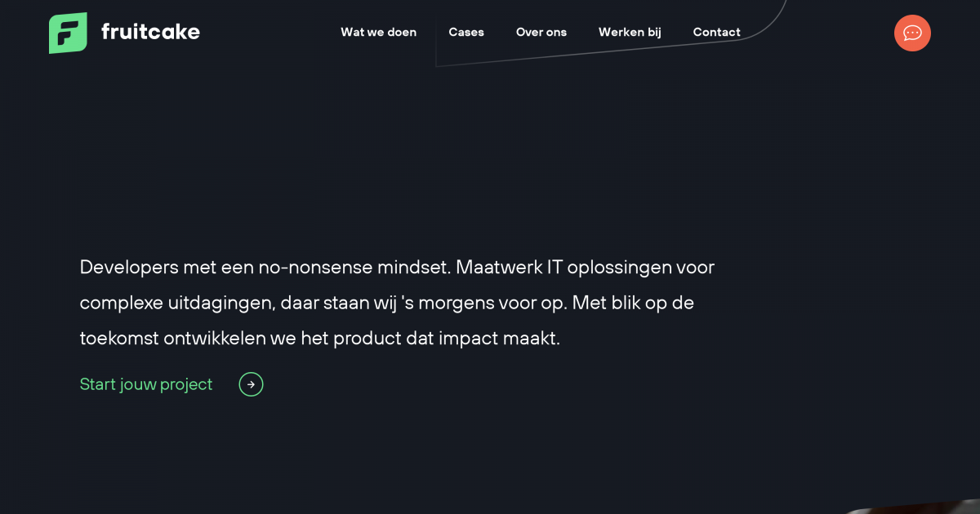The image size is (980, 514).
Task: Click the green fruitcake F logo icon
Action: point(68,33)
